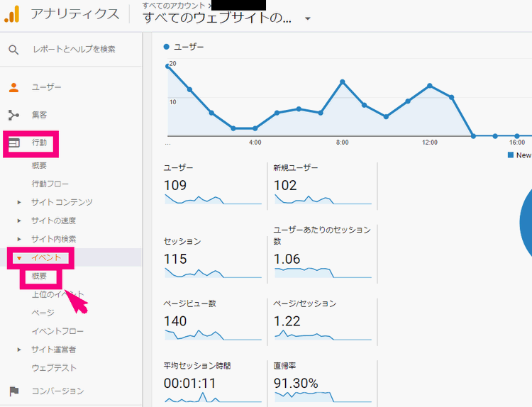The image size is (532, 407).
Task: Click the すべてのウェブサイトの... view title
Action: tap(217, 18)
